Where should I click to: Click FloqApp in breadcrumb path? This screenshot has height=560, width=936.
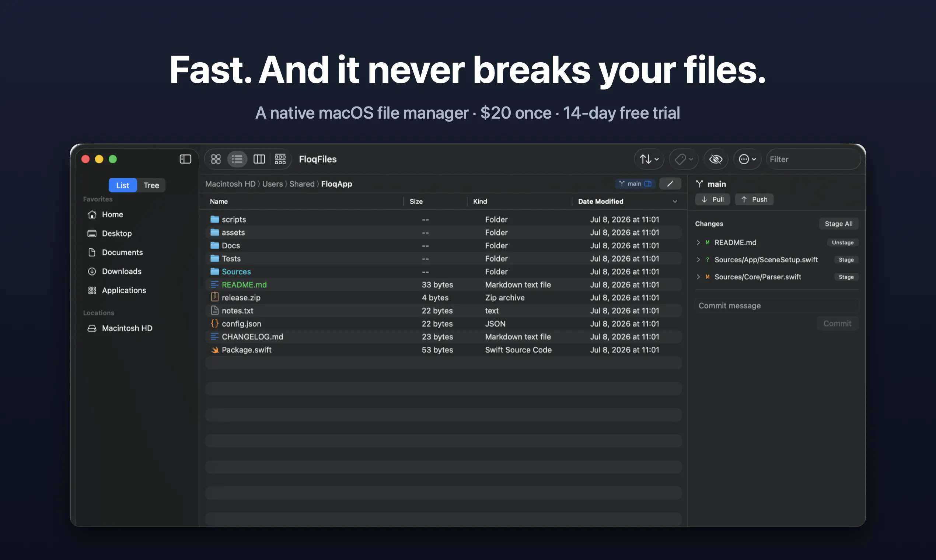tap(337, 184)
